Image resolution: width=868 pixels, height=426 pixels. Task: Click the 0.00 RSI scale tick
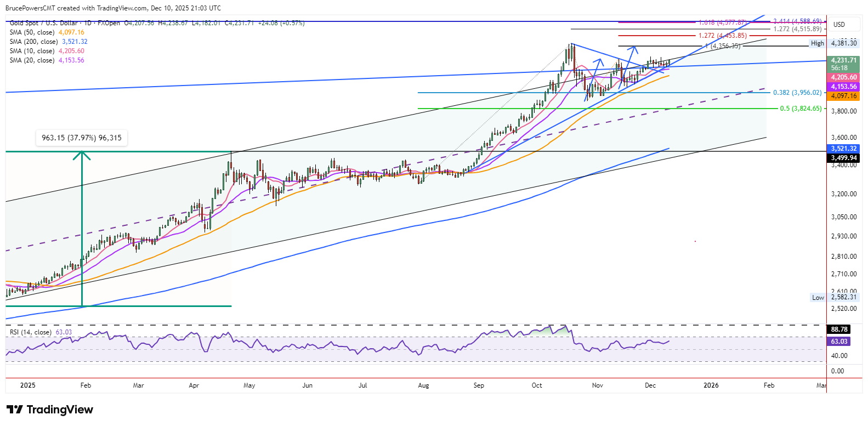pyautogui.click(x=837, y=371)
